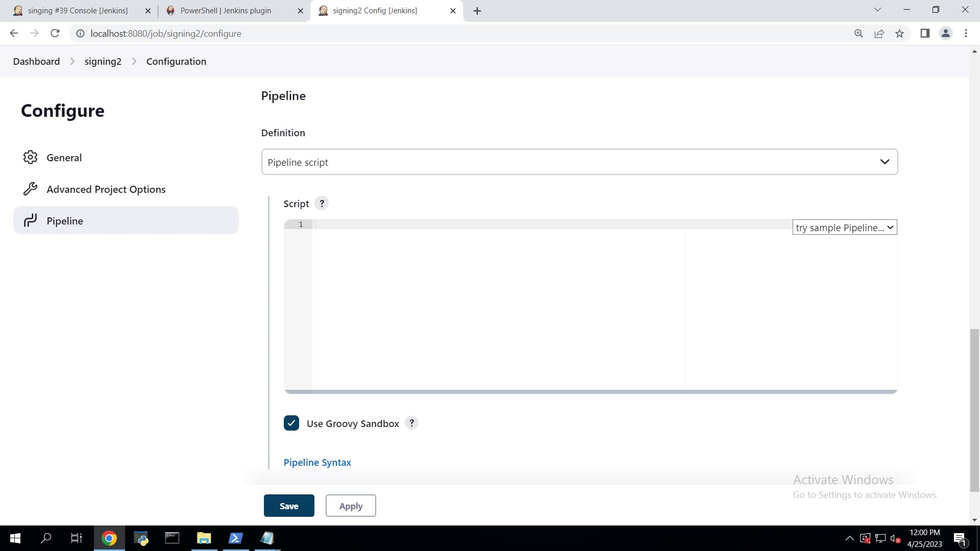Open the Pipeline Syntax link
This screenshot has width=980, height=551.
click(317, 462)
